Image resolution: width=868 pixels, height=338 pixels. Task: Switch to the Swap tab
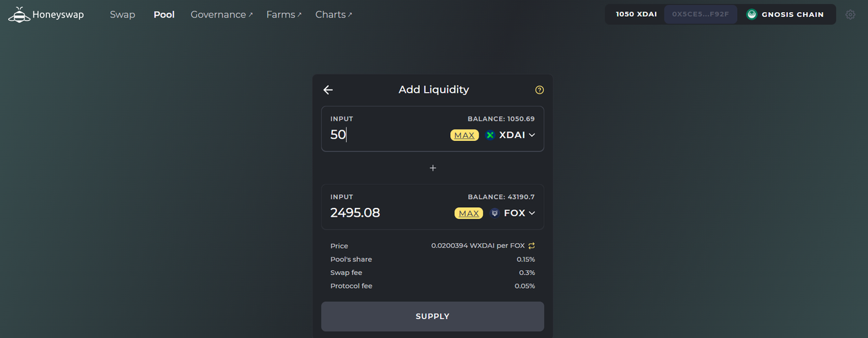pyautogui.click(x=122, y=14)
